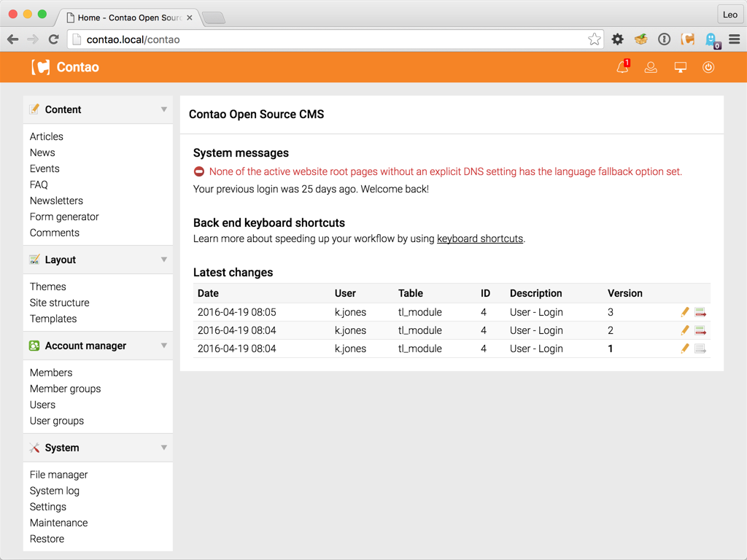This screenshot has height=560, width=747.
Task: Click the Description column header
Action: point(536,293)
